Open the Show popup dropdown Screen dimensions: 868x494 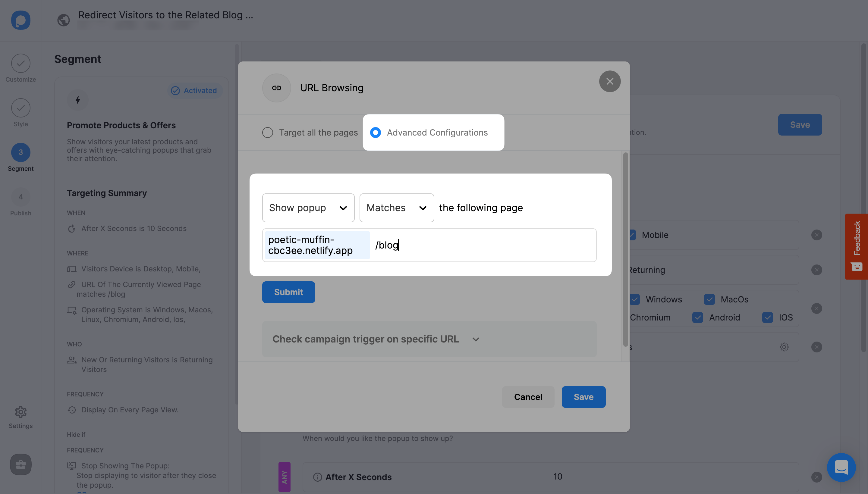308,208
